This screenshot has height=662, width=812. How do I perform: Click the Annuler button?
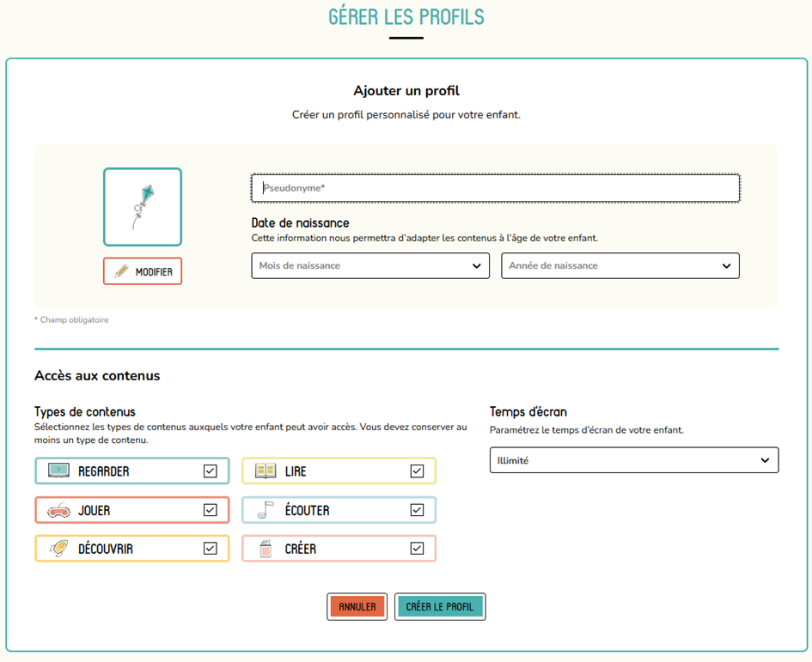[x=357, y=606]
